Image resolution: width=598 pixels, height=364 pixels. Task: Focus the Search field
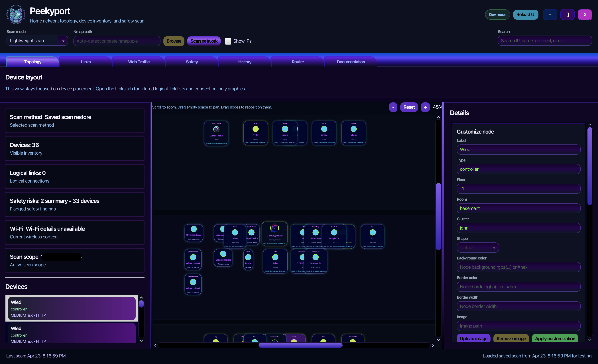point(545,41)
